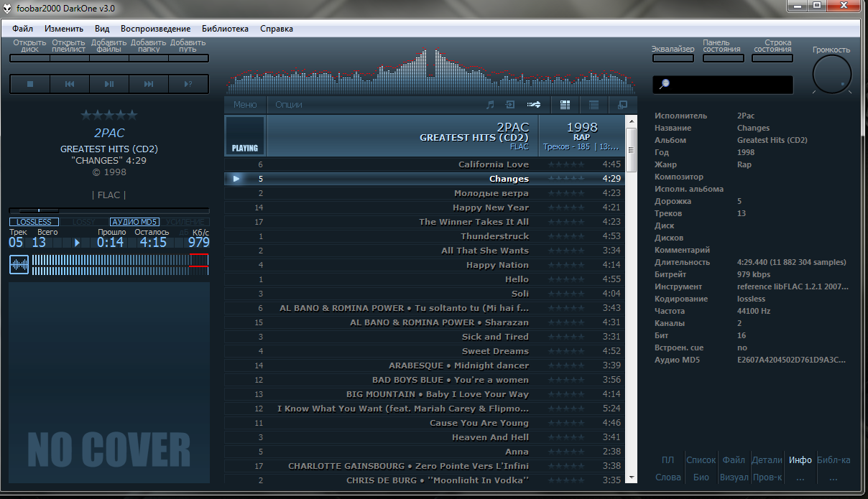Switch to the Био tab

pyautogui.click(x=701, y=477)
